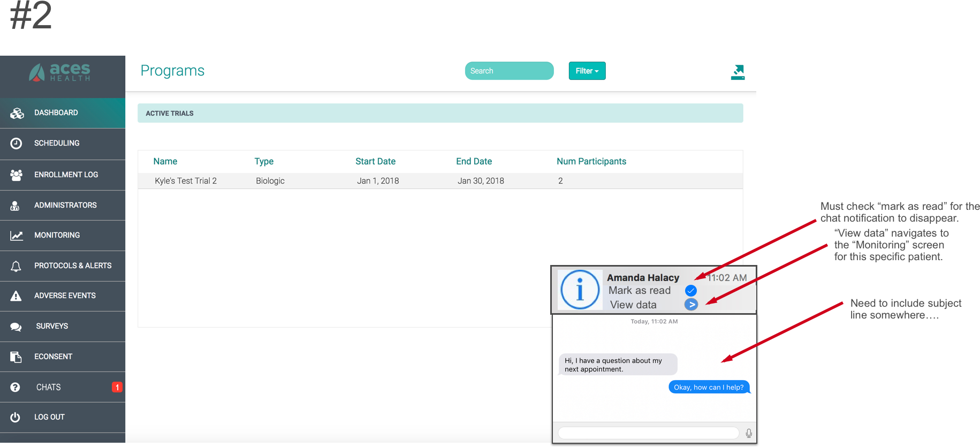Click the Dashboard cubes icon

click(17, 113)
